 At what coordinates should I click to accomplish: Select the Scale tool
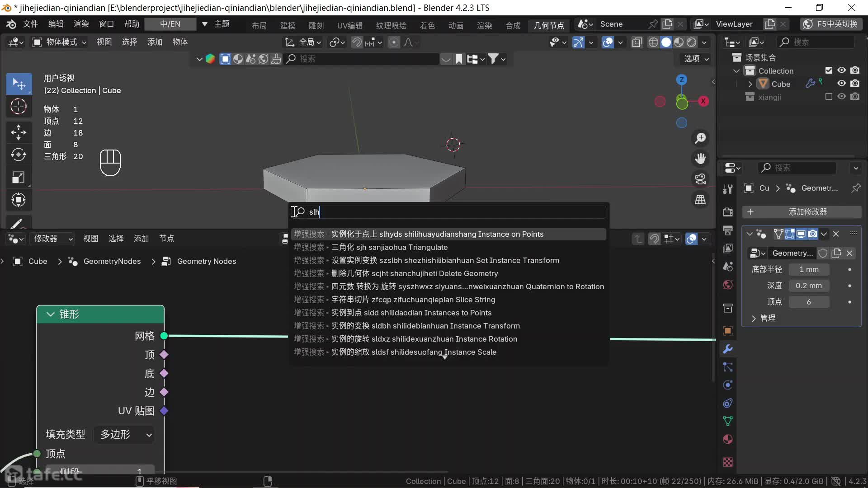(19, 177)
